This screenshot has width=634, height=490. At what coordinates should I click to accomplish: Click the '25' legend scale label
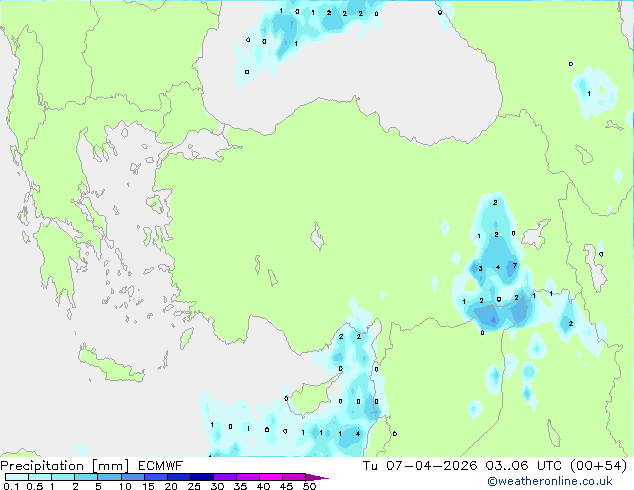tap(194, 486)
